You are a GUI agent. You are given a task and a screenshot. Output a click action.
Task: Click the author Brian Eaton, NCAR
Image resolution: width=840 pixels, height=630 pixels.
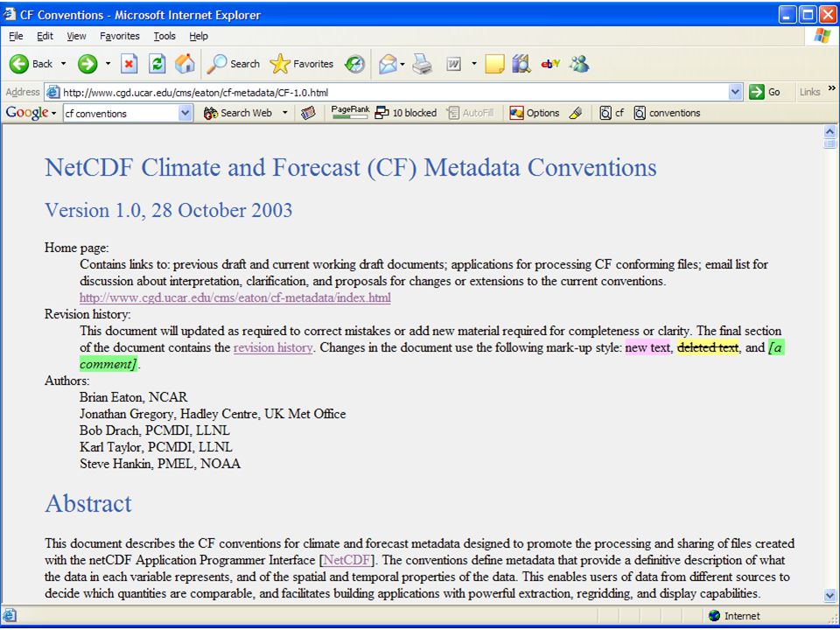tap(134, 397)
